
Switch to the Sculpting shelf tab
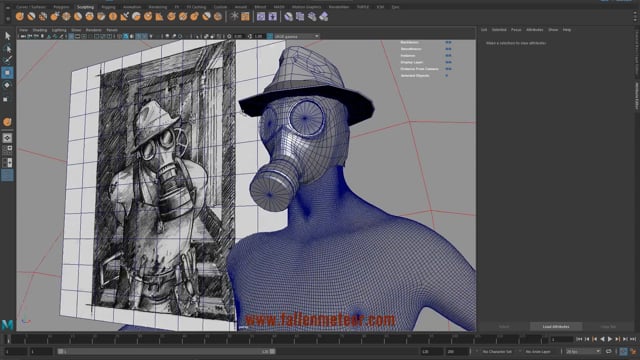click(x=86, y=7)
